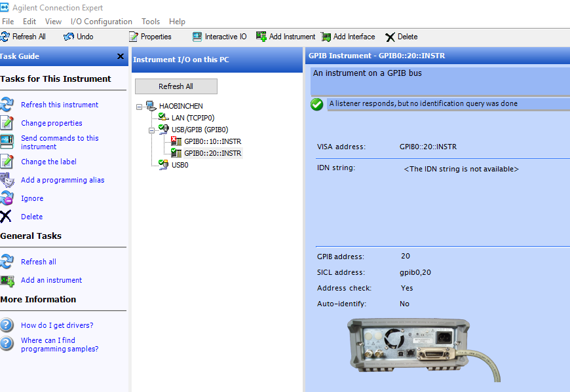This screenshot has width=570, height=392.
Task: Collapse the USB/GPIB (GPIB0) tree node
Action: tap(151, 130)
